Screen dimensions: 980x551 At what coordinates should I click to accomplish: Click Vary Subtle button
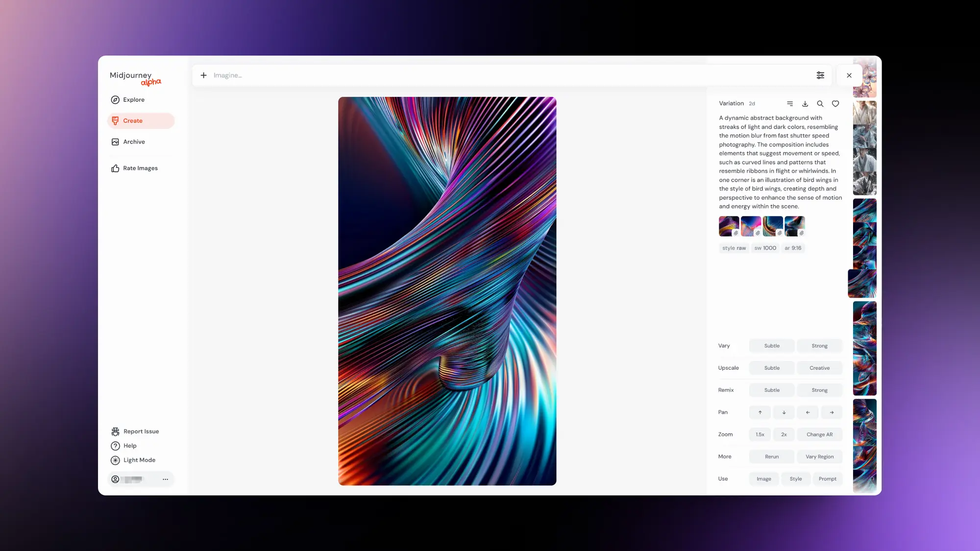772,346
